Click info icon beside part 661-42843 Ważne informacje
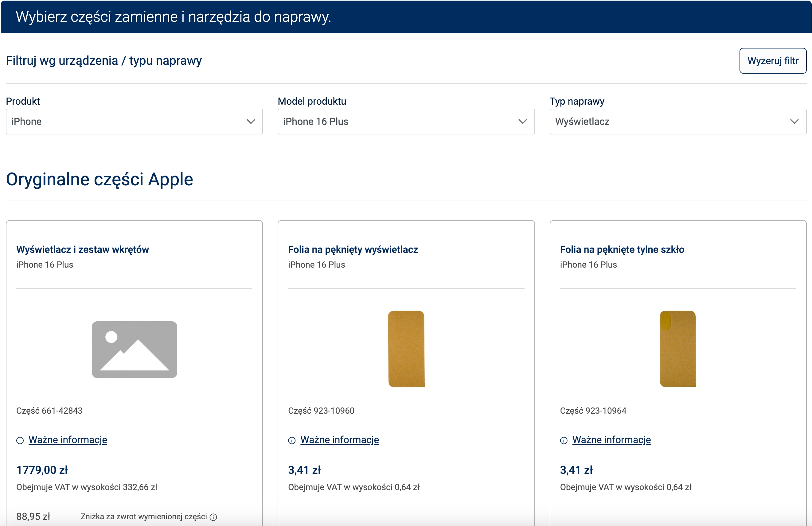Viewport: 812px width, 526px height. click(20, 440)
